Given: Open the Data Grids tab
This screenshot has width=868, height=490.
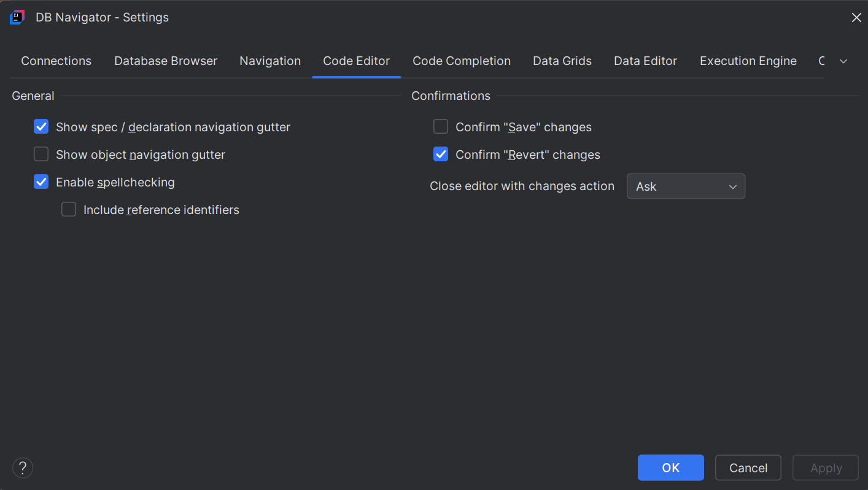Looking at the screenshot, I should tap(562, 61).
